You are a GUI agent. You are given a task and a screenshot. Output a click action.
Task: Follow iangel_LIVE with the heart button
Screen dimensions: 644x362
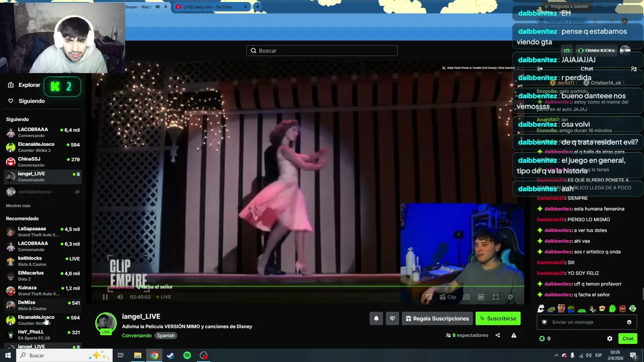click(392, 318)
